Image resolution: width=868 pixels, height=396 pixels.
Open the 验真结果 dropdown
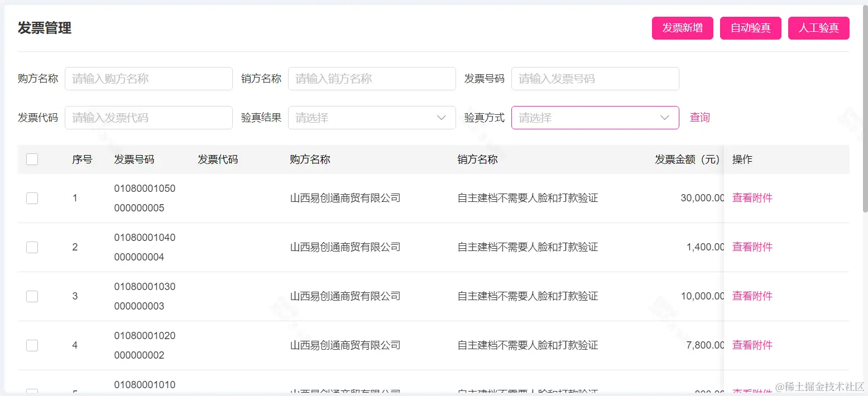click(372, 118)
